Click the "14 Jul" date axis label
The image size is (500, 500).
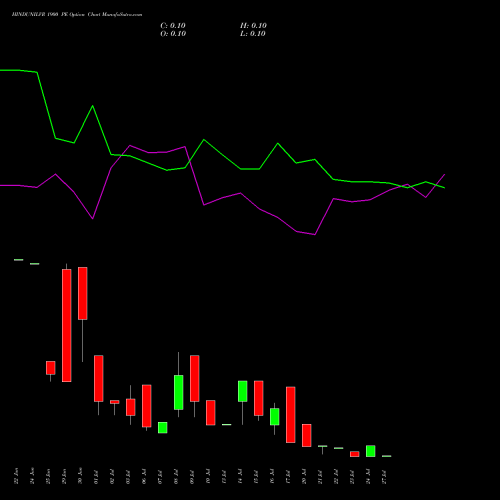240,477
